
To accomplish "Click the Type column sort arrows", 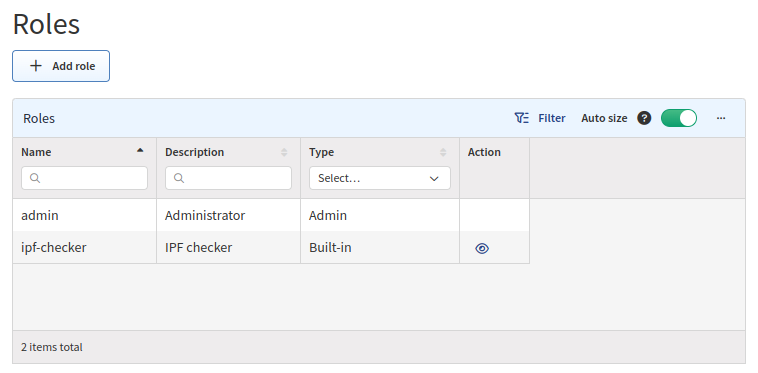I will pyautogui.click(x=443, y=152).
